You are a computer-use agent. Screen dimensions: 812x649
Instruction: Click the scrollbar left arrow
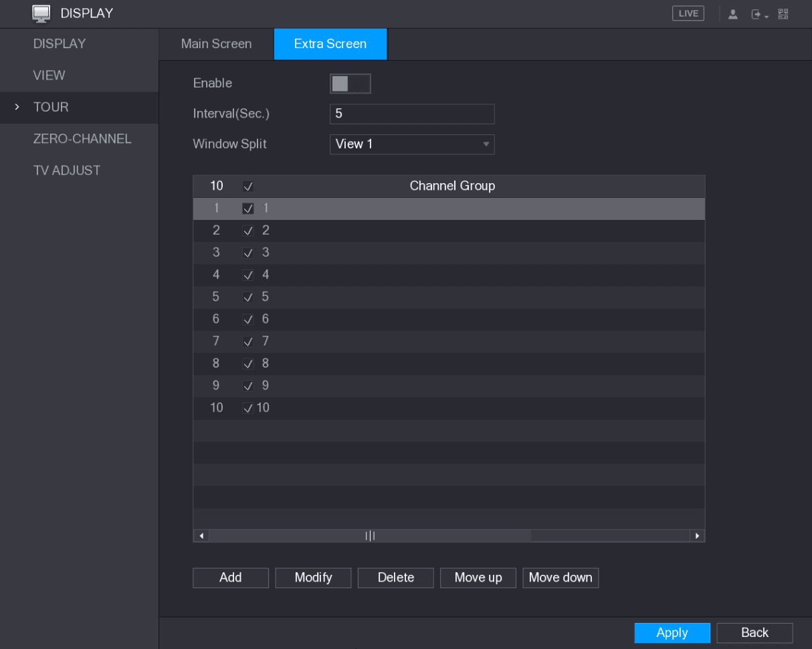[201, 536]
